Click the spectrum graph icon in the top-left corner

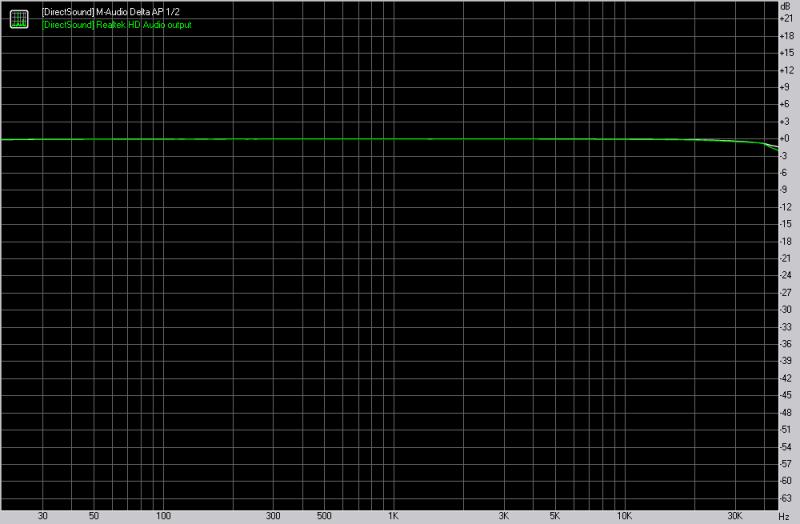pos(18,17)
